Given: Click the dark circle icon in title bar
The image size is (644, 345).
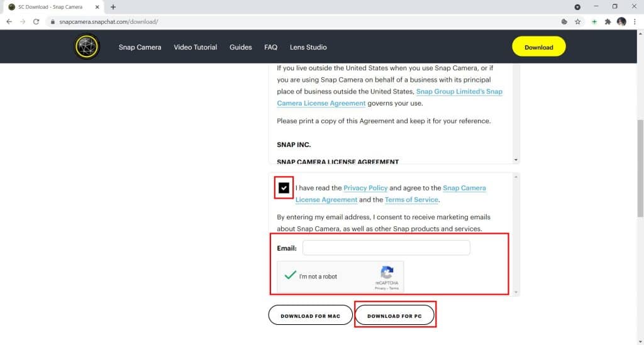Looking at the screenshot, I should [x=577, y=7].
